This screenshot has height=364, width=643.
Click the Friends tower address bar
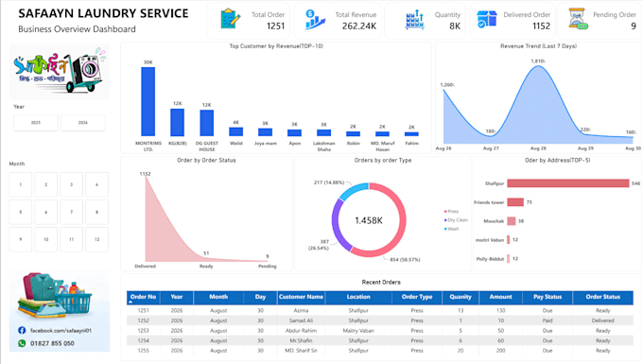click(x=515, y=202)
